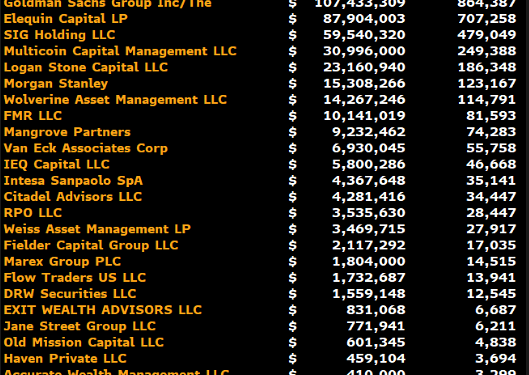The width and height of the screenshot is (529, 375).
Task: Click the share count 14,515
Action: (x=491, y=262)
